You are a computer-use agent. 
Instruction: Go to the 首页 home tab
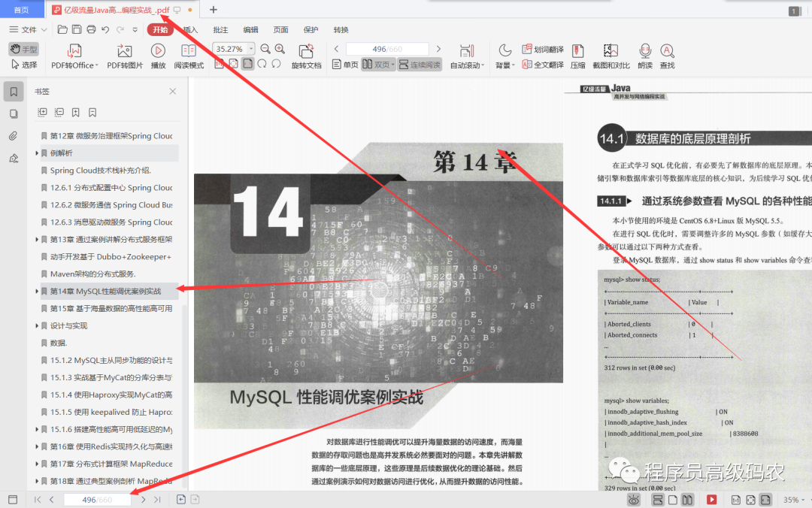point(21,10)
